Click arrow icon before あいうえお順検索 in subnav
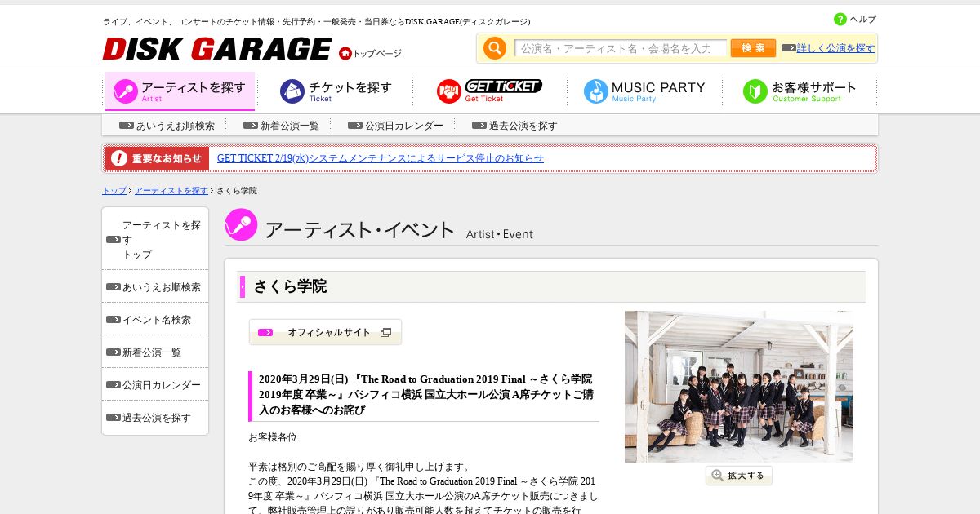Image resolution: width=980 pixels, height=514 pixels. [127, 126]
